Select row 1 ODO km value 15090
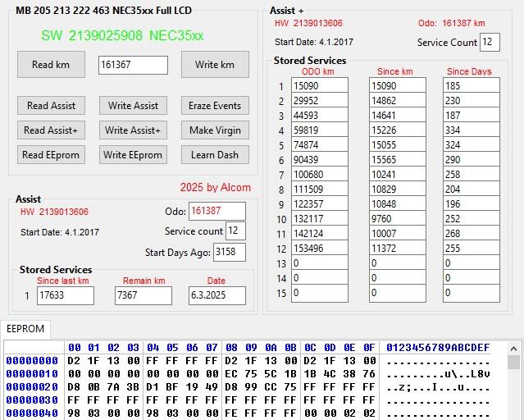Screen dimensions: 524x420 point(319,86)
